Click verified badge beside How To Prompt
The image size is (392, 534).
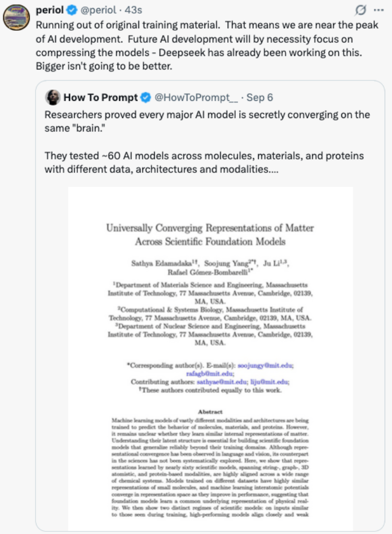click(146, 97)
